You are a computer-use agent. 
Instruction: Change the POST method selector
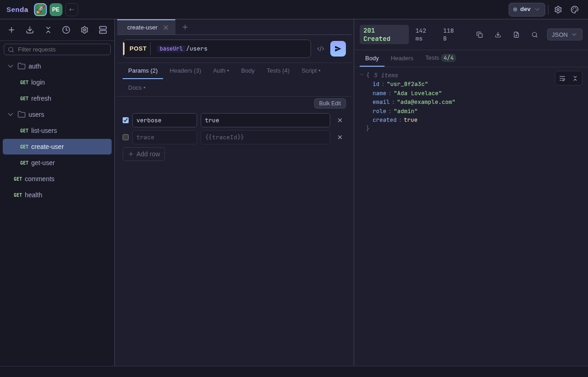138,49
